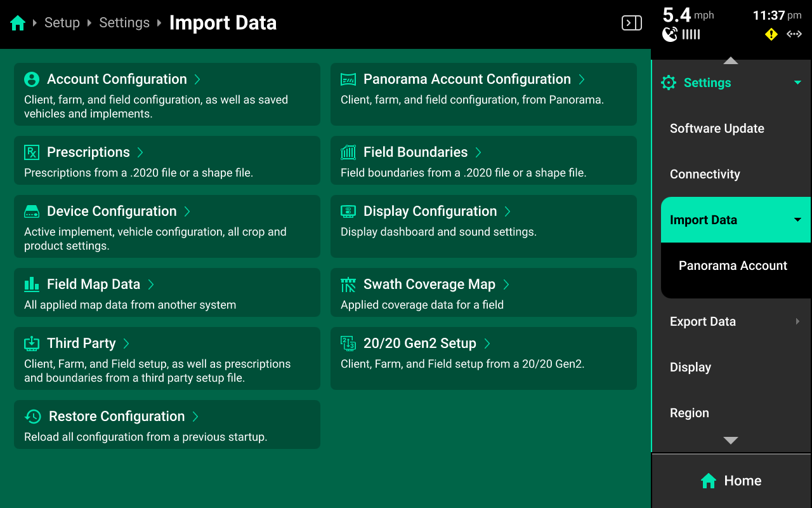Viewport: 812px width, 508px height.
Task: Click the Home icon in bottom button
Action: coord(709,481)
